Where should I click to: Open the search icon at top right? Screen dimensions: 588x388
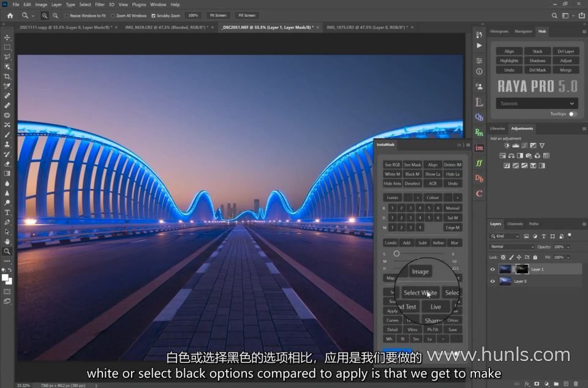(x=554, y=15)
